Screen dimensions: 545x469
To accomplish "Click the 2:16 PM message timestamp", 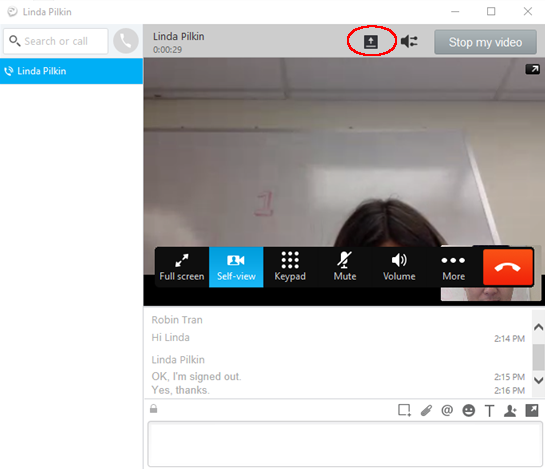I will coord(510,391).
